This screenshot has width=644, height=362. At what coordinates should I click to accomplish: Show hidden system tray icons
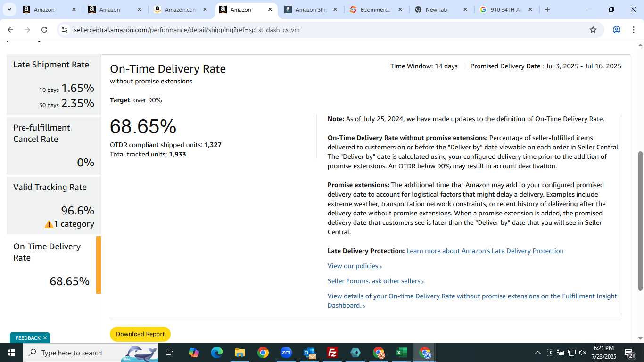pyautogui.click(x=537, y=353)
